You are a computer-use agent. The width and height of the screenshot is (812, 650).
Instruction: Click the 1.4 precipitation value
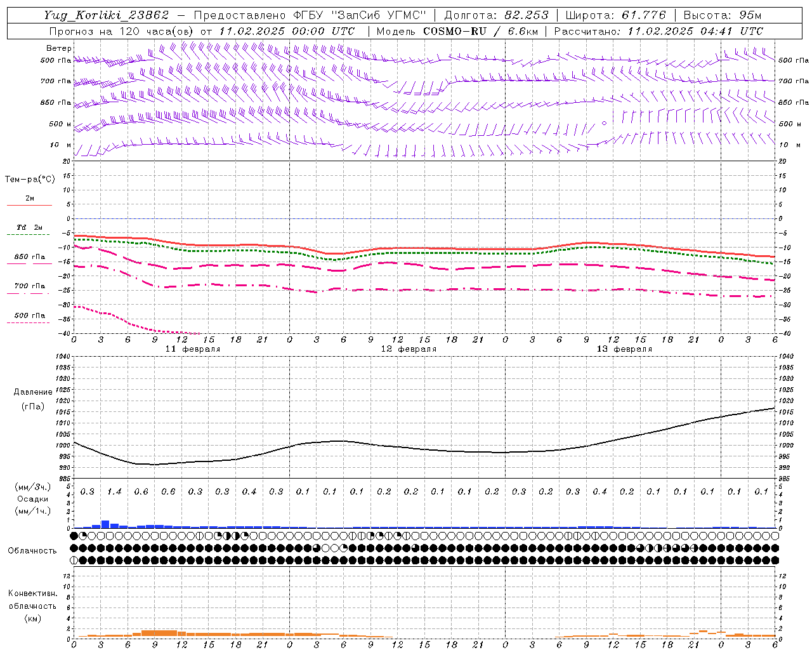click(114, 491)
